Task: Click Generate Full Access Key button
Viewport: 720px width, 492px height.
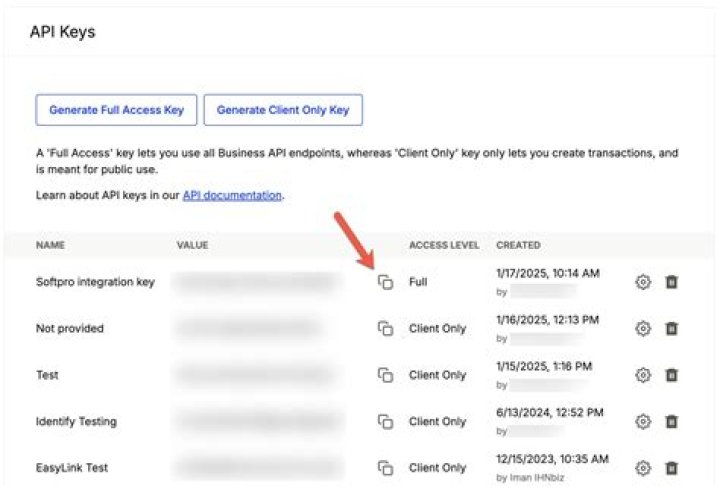Action: point(116,110)
